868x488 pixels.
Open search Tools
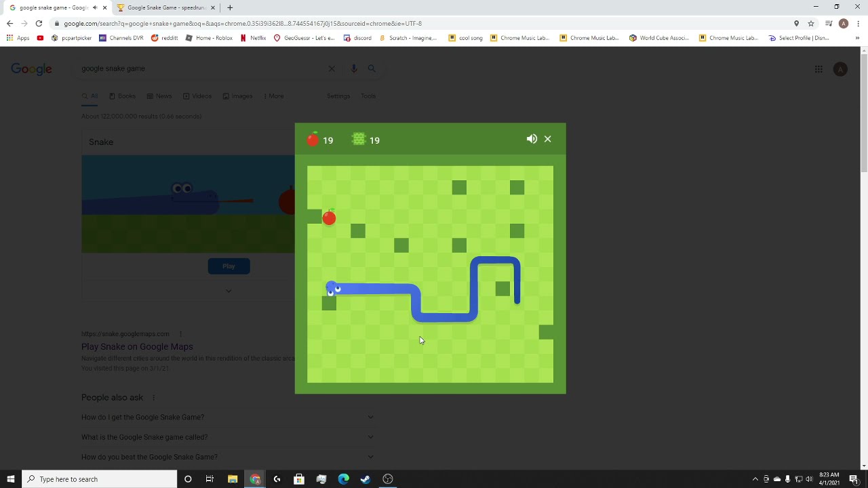[x=368, y=96]
